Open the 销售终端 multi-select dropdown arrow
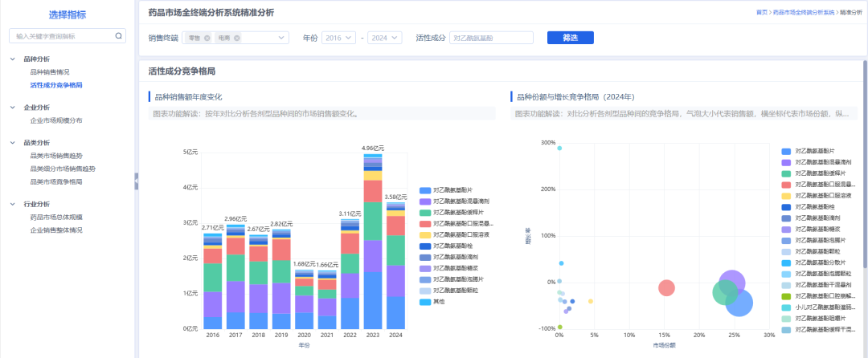This screenshot has width=868, height=358. pos(281,38)
